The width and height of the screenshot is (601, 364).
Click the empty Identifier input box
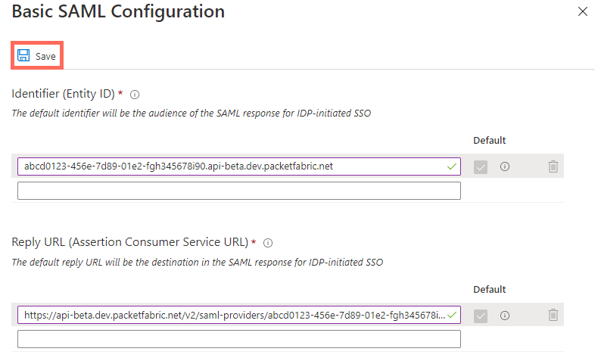click(x=238, y=191)
